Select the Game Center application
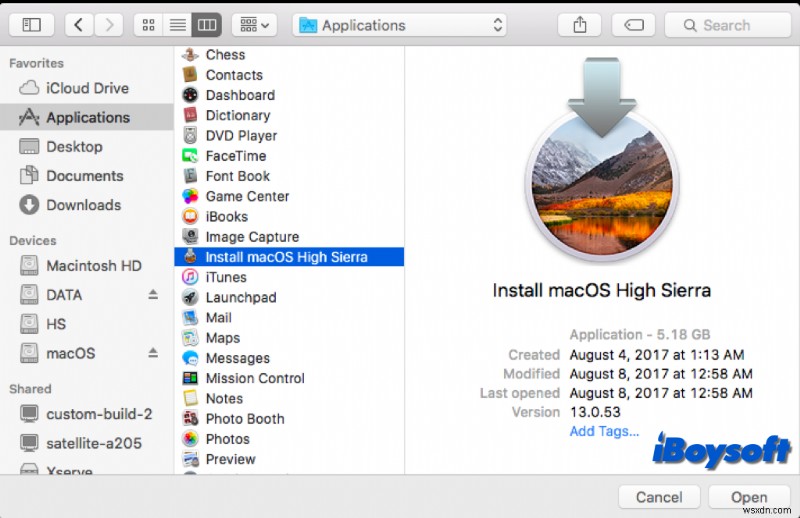 [x=289, y=196]
